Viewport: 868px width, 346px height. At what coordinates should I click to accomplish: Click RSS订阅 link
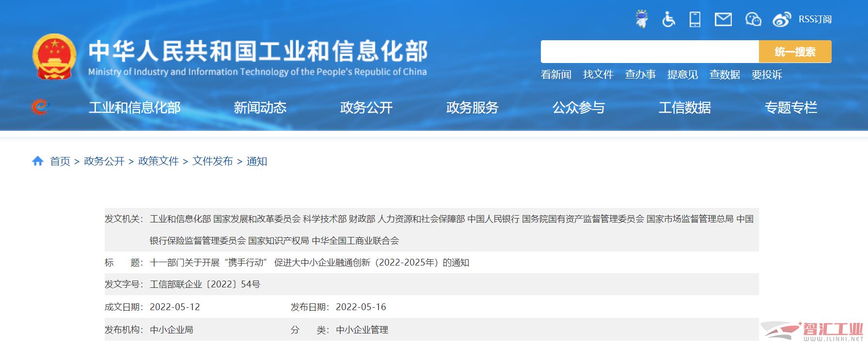point(815,19)
